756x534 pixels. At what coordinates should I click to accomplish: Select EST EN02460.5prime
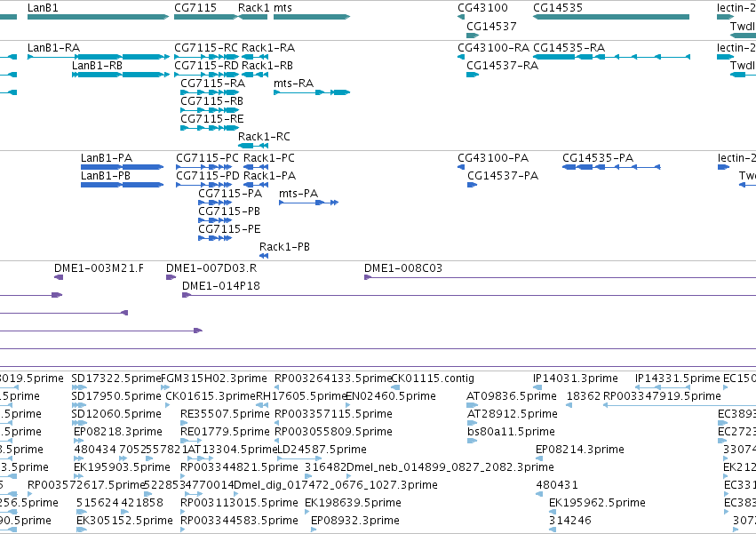(x=349, y=405)
